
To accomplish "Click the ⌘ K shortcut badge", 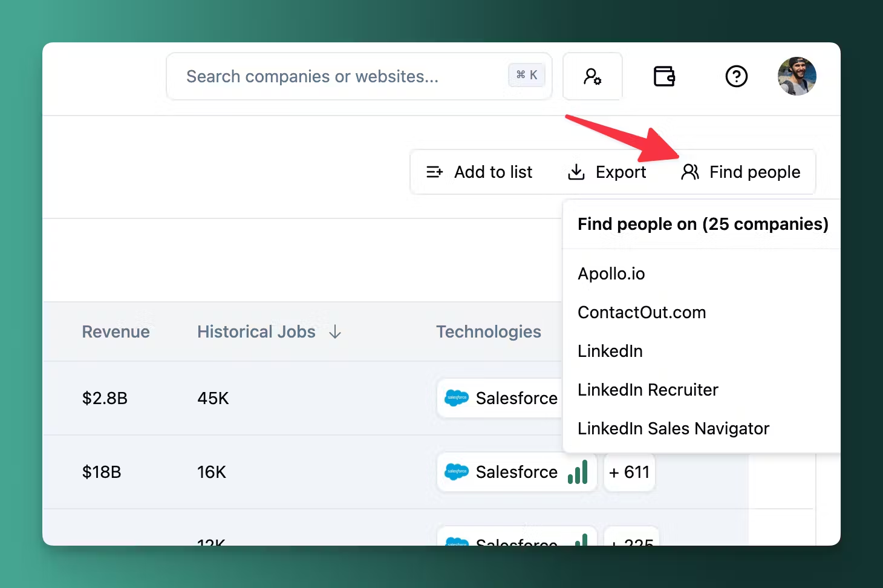I will point(526,75).
